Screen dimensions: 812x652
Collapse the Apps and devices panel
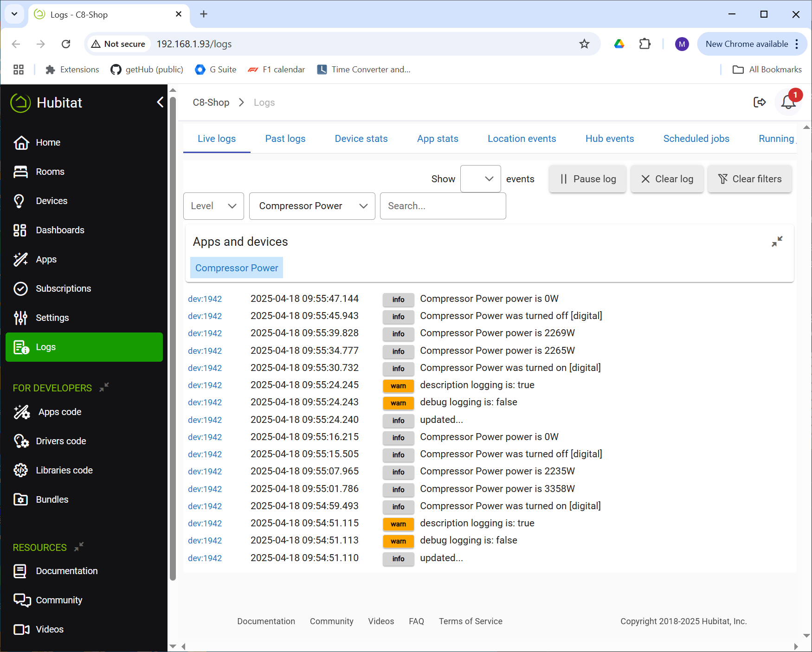[777, 242]
